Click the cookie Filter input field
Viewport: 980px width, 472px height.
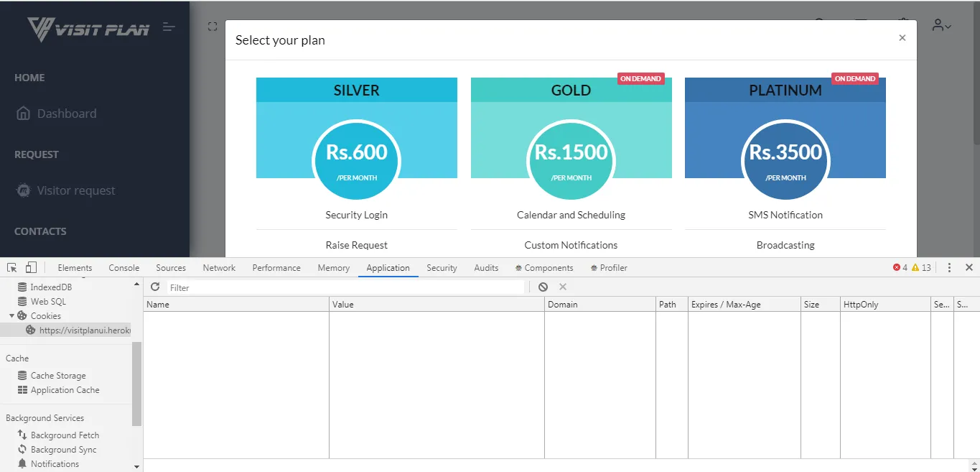tap(345, 287)
